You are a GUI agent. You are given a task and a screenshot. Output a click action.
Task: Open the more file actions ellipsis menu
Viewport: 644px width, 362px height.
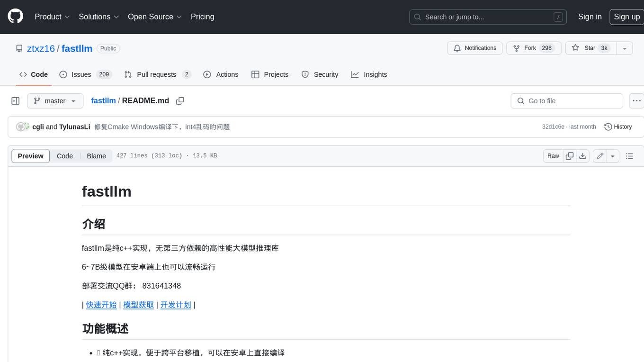[637, 101]
